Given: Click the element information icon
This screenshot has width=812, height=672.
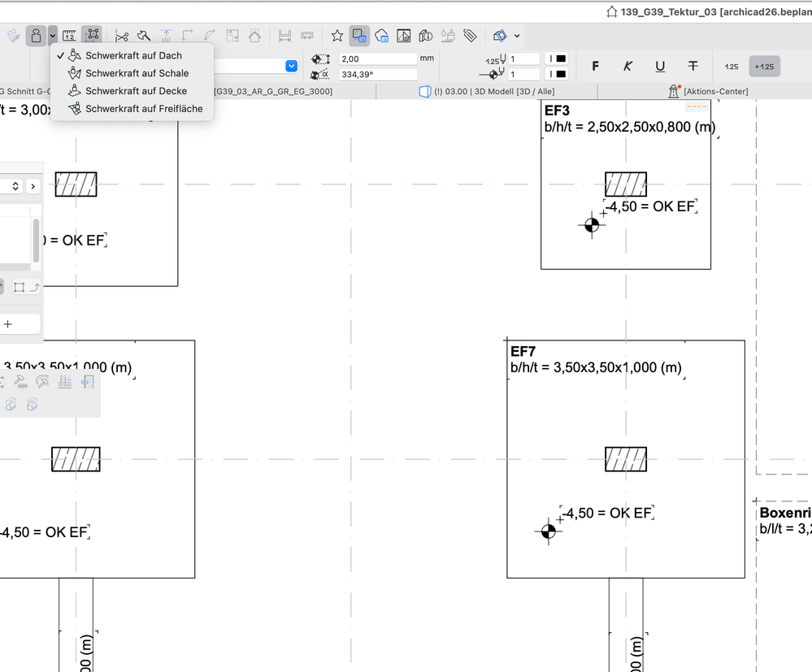Looking at the screenshot, I should point(426,36).
